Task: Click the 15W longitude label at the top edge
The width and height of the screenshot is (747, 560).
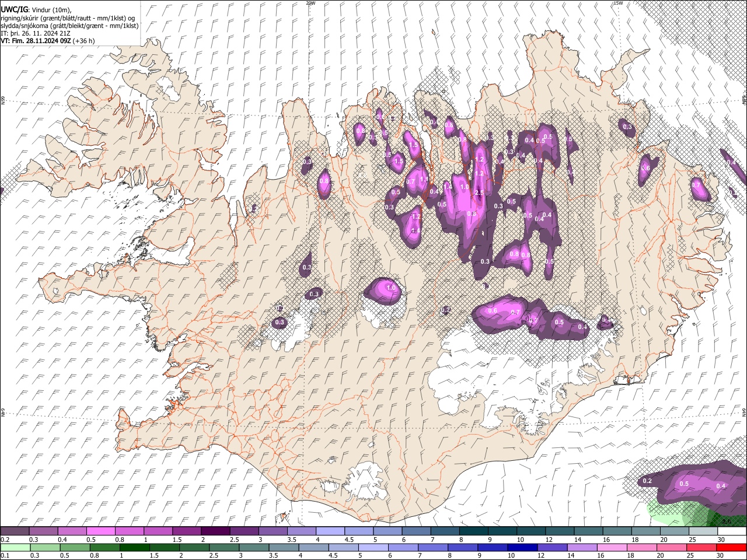Action: (618, 3)
